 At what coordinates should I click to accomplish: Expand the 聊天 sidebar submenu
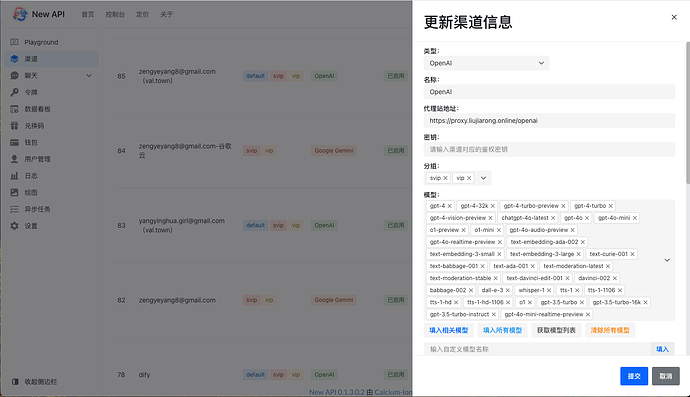tap(89, 76)
